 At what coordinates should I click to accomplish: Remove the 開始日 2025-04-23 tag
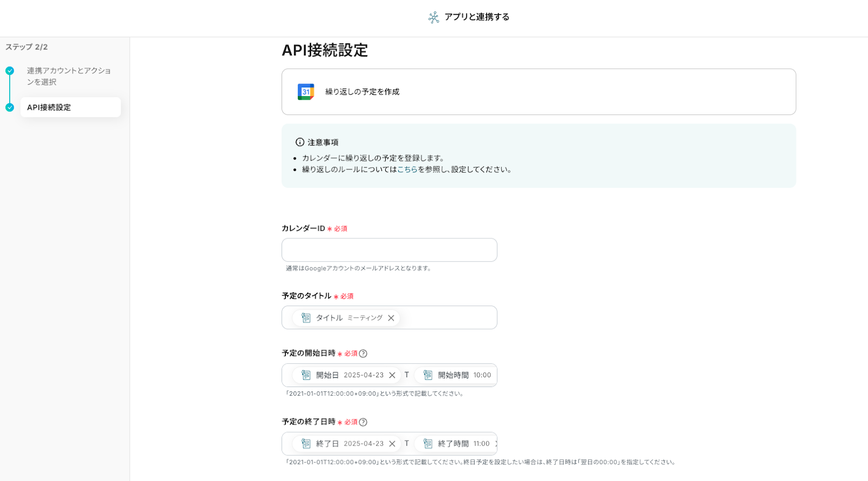point(392,375)
